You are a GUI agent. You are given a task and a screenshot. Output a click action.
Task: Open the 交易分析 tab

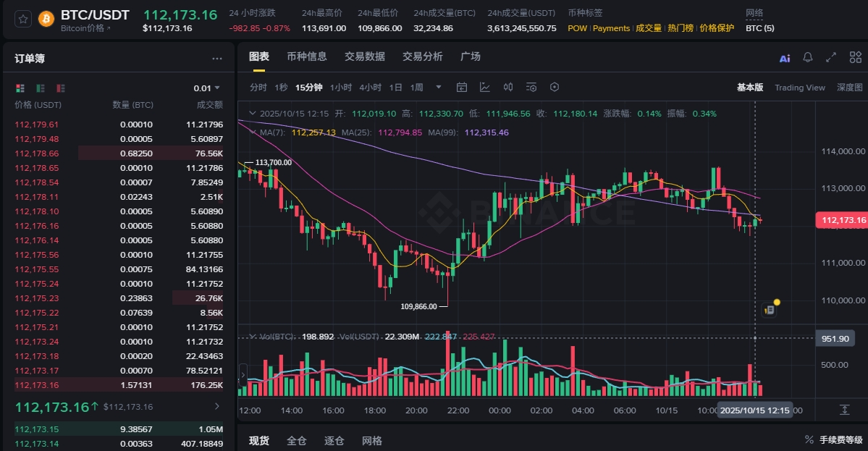coord(423,56)
